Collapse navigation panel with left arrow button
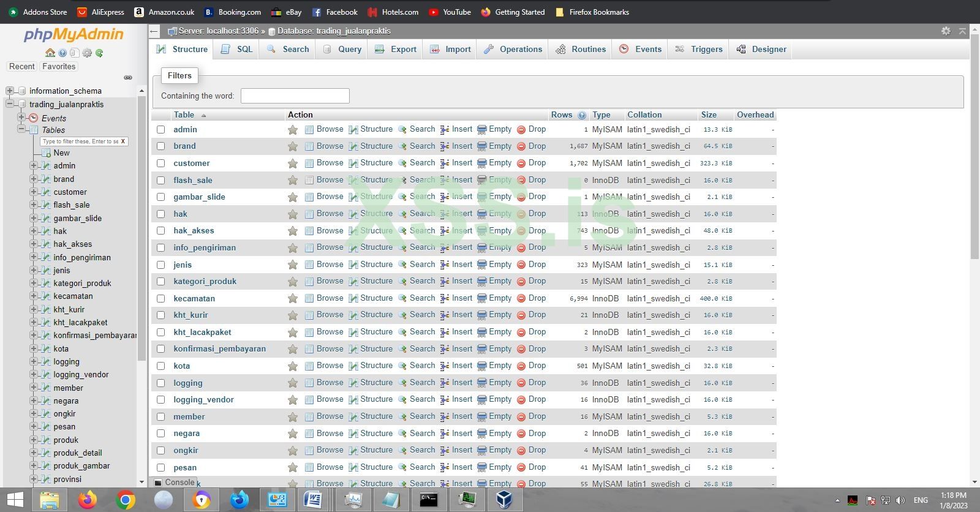The image size is (980, 512). 154,31
